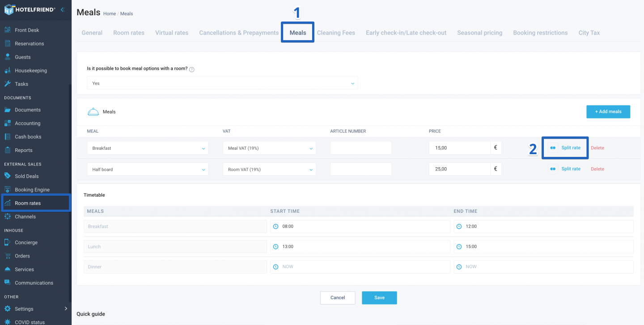Screen dimensions: 644x325
Task: Click the meals cloche icon in the Meals panel
Action: (x=93, y=111)
